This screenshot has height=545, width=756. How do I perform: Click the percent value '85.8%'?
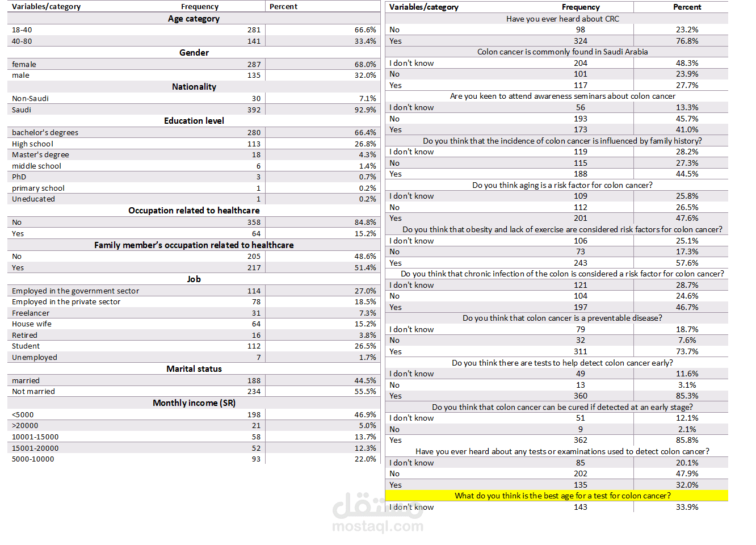pyautogui.click(x=687, y=440)
